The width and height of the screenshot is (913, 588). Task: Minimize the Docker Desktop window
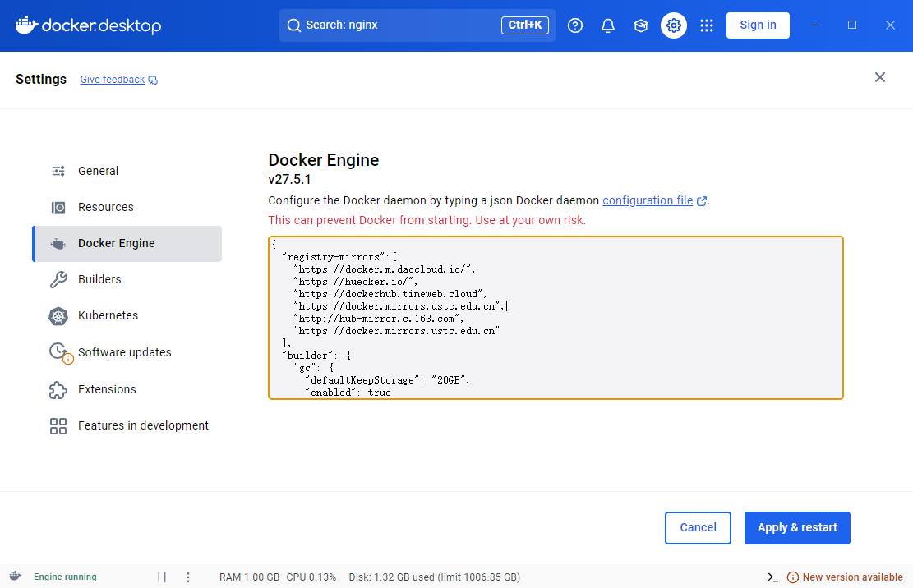[814, 25]
